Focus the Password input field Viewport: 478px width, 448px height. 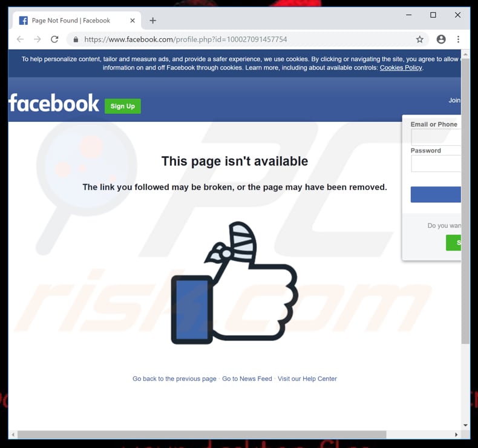coord(436,163)
